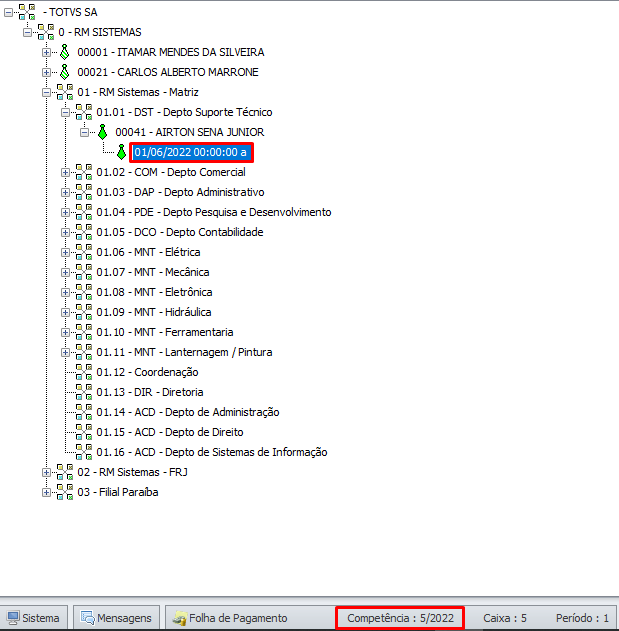Expand 00001 - ITAMAR MENDES DA SILVEIRA

point(46,53)
